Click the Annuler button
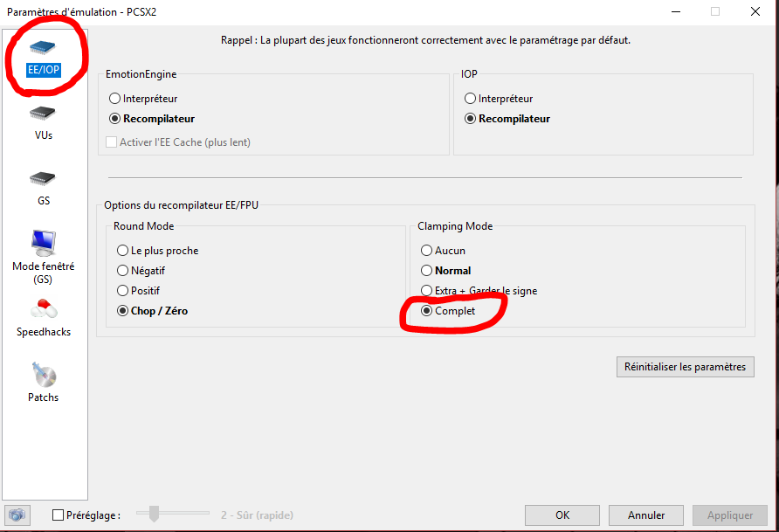Viewport: 779px width, 532px height. [x=645, y=515]
